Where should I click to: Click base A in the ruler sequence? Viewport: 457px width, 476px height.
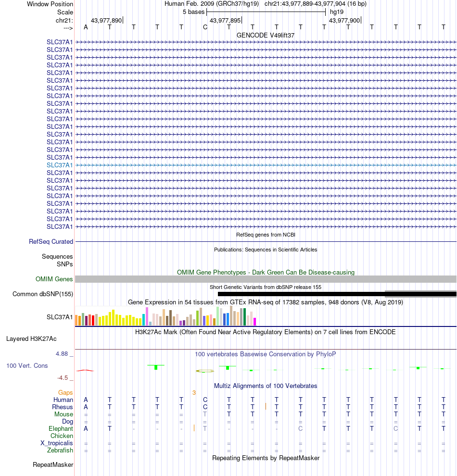[x=86, y=27]
